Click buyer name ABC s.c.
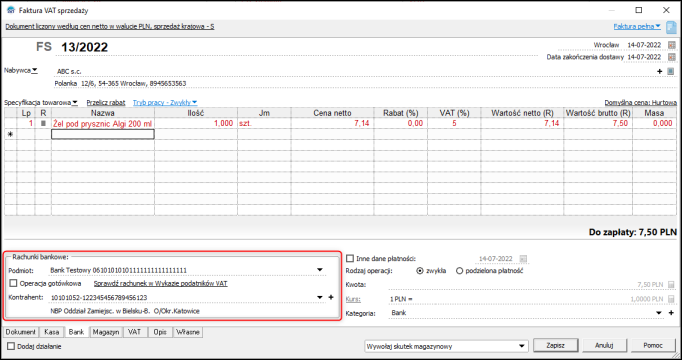The height and width of the screenshot is (360, 682). (x=69, y=71)
